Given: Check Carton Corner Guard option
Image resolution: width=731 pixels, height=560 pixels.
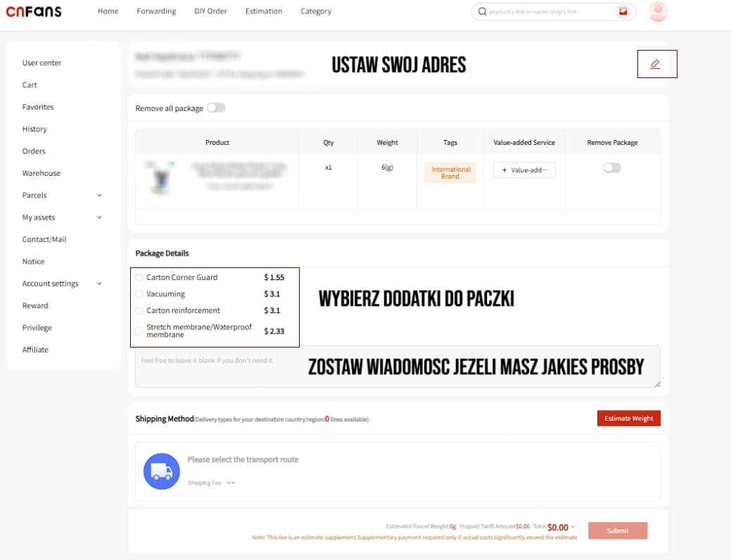Looking at the screenshot, I should tap(139, 277).
